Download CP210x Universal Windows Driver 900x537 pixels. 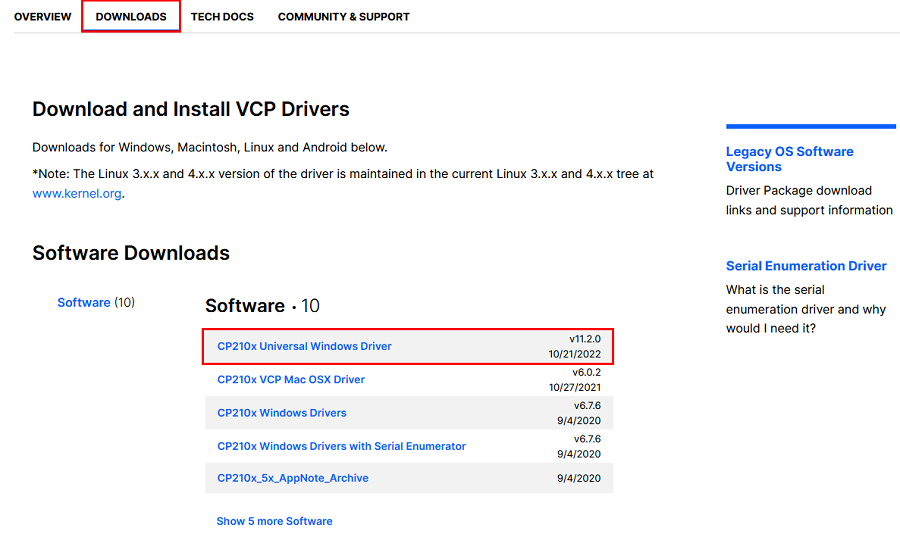(304, 346)
